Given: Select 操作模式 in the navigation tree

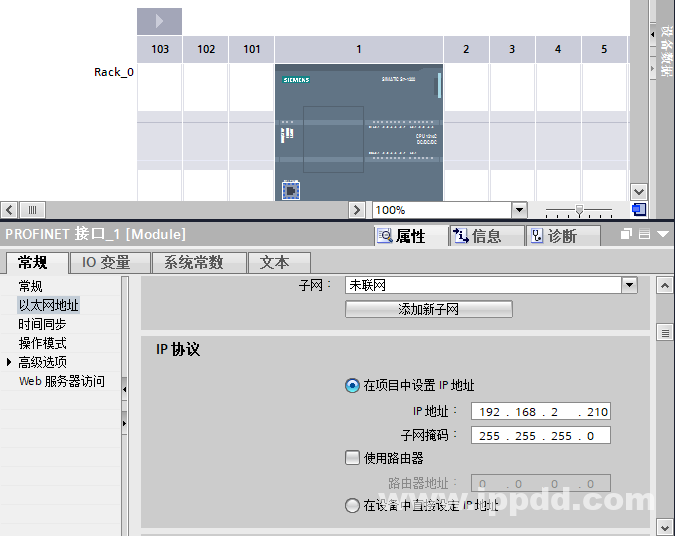Looking at the screenshot, I should [42, 343].
